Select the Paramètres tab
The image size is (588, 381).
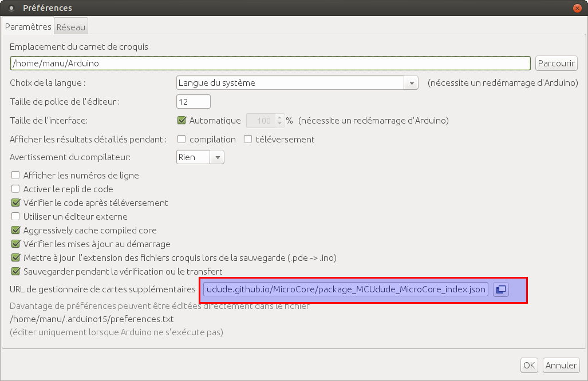tap(28, 27)
